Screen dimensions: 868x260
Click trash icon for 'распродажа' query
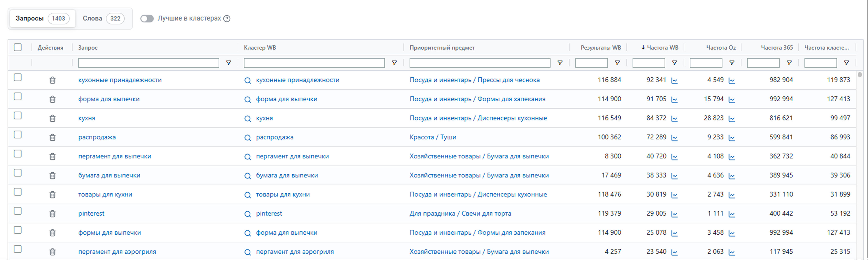52,137
